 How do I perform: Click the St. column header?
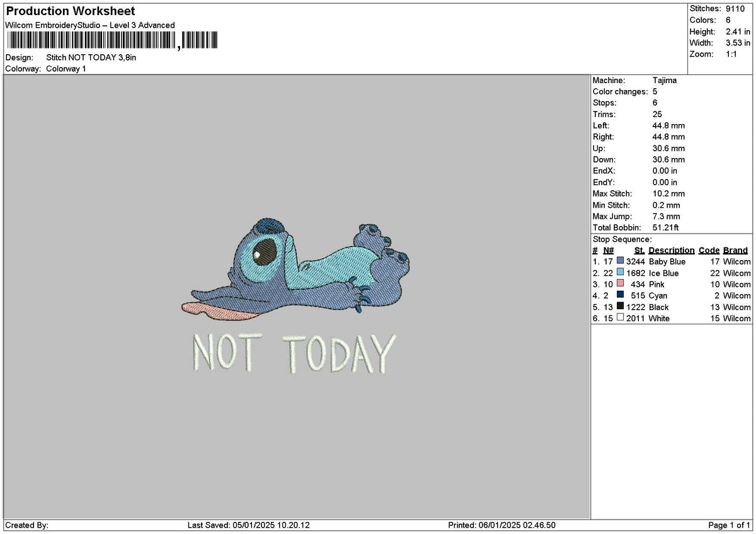click(x=640, y=250)
